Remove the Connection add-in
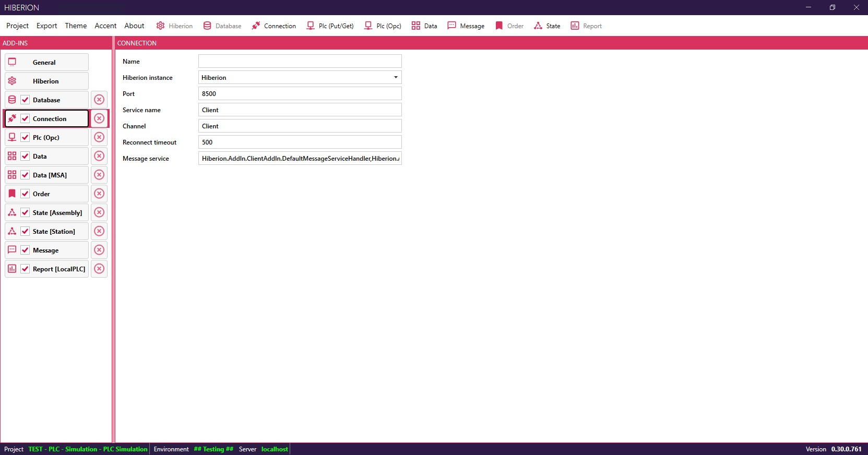Viewport: 868px width, 455px height. pyautogui.click(x=99, y=118)
